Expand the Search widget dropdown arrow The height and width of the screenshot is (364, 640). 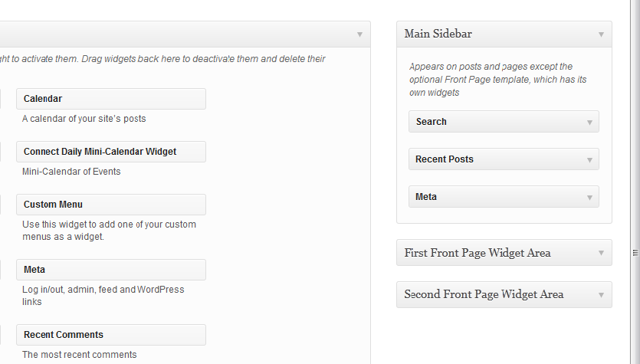coord(589,122)
